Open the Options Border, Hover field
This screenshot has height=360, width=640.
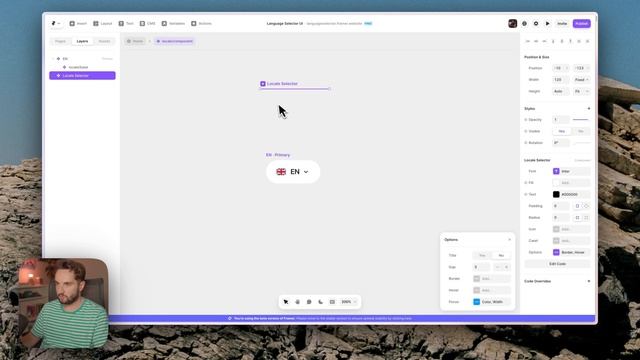pos(571,252)
